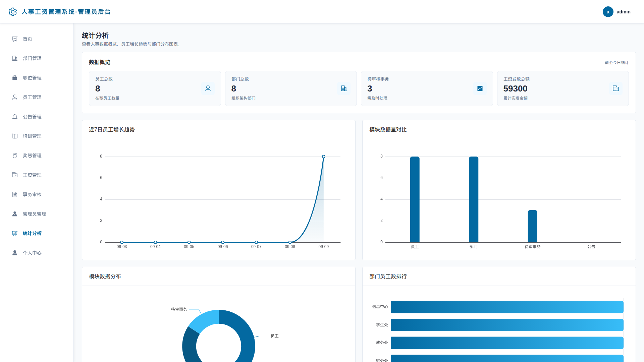644x362 pixels.
Task: Open the admin avatar icon
Action: pyautogui.click(x=608, y=12)
